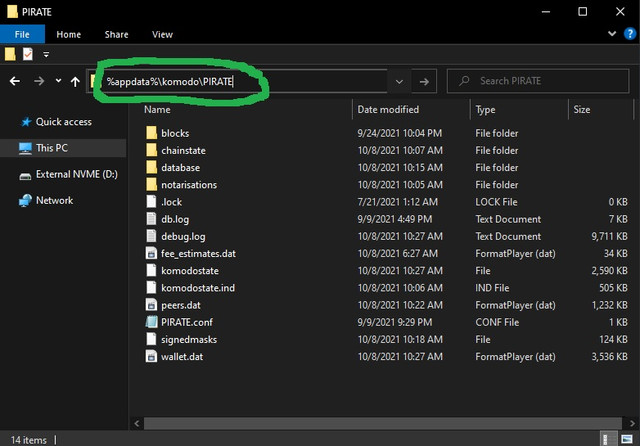Open Help with the blue question icon
This screenshot has height=446, width=640.
(x=630, y=33)
